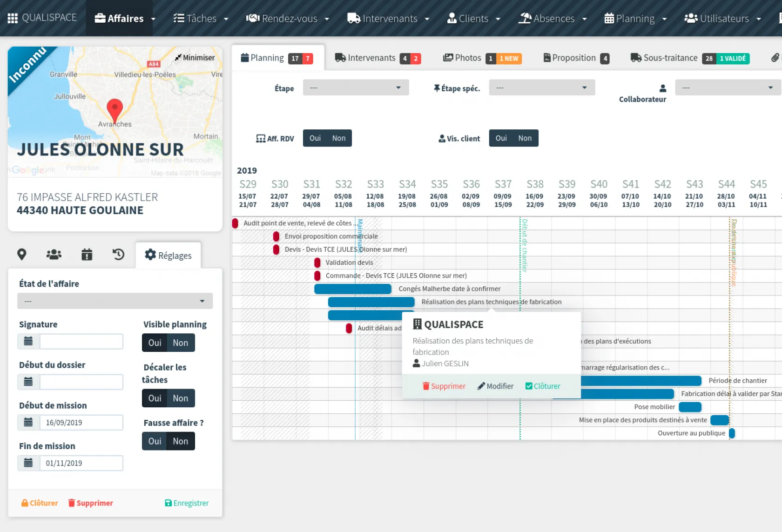
Task: Open the Étape filter dropdown
Action: pos(356,88)
